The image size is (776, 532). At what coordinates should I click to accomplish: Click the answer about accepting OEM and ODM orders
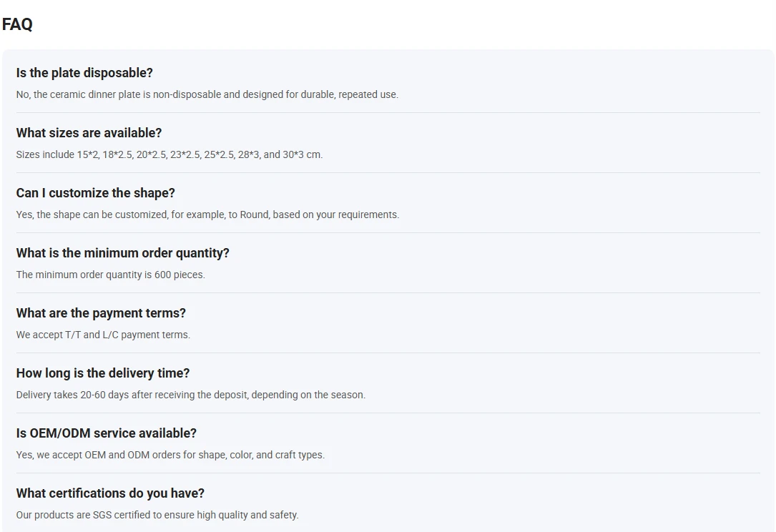pos(170,455)
